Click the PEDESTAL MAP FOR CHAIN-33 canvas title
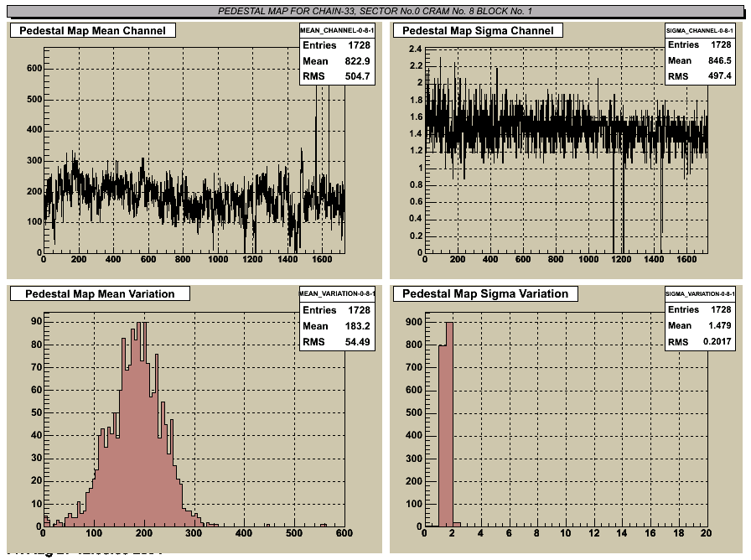Image resolution: width=751 pixels, height=560 pixels. [x=375, y=11]
